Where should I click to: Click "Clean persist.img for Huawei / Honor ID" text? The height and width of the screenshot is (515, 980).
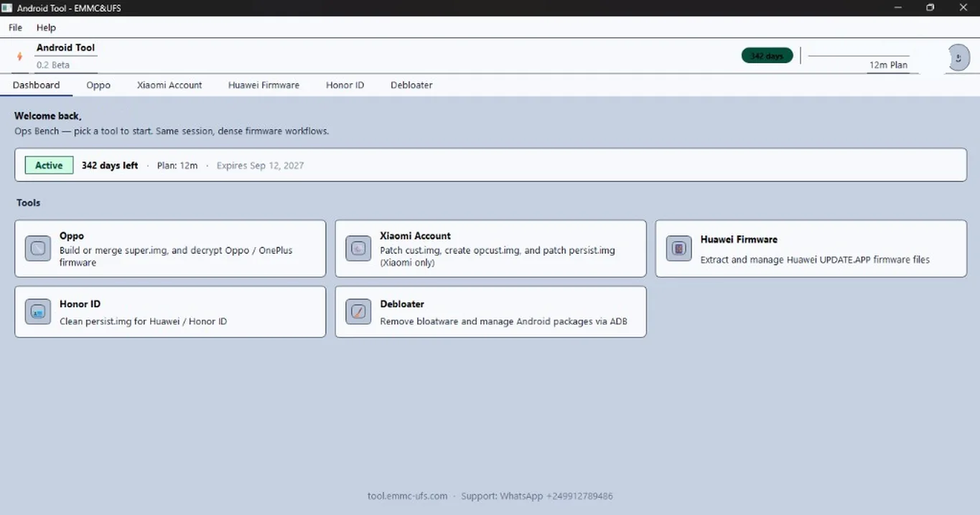[x=143, y=321]
